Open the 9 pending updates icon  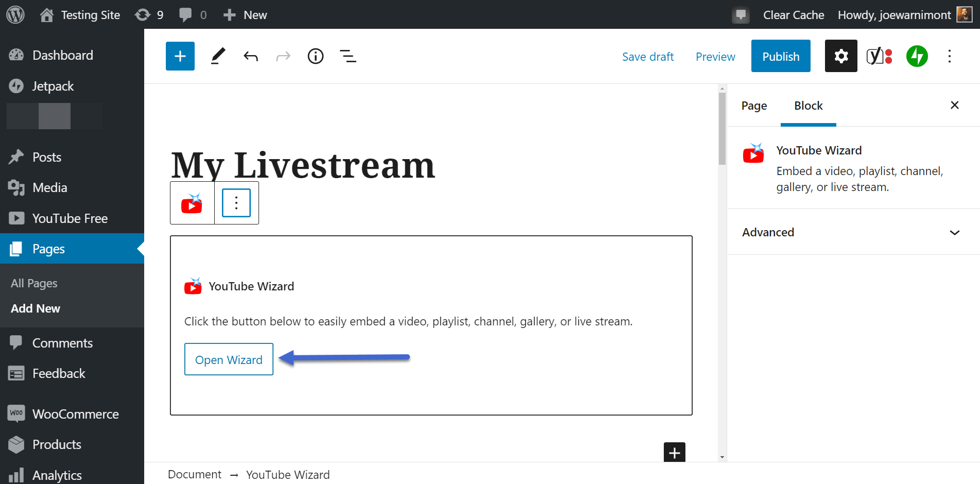tap(149, 15)
